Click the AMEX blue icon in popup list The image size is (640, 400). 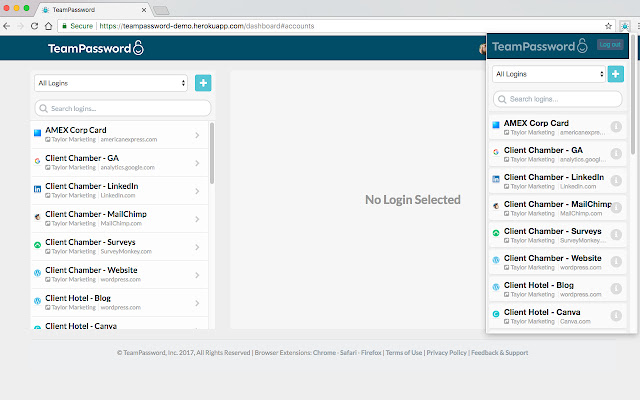[x=496, y=125]
